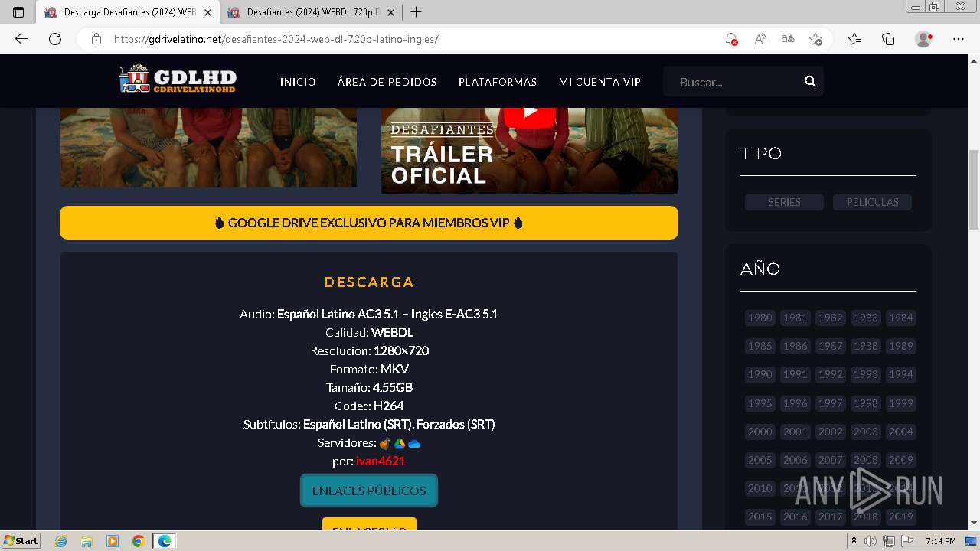
Task: Click the Google Drive server icon
Action: click(x=399, y=443)
